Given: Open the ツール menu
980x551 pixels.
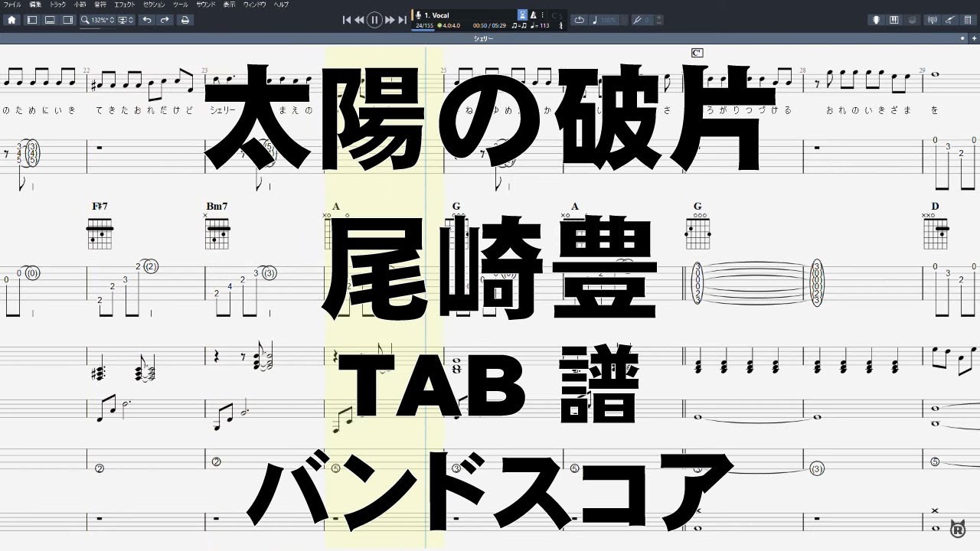Looking at the screenshot, I should pyautogui.click(x=181, y=5).
